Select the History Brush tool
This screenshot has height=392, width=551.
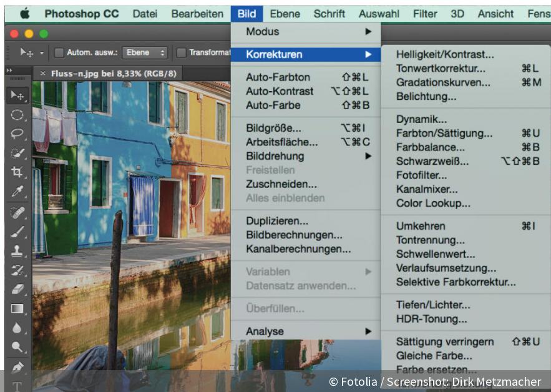pyautogui.click(x=17, y=270)
